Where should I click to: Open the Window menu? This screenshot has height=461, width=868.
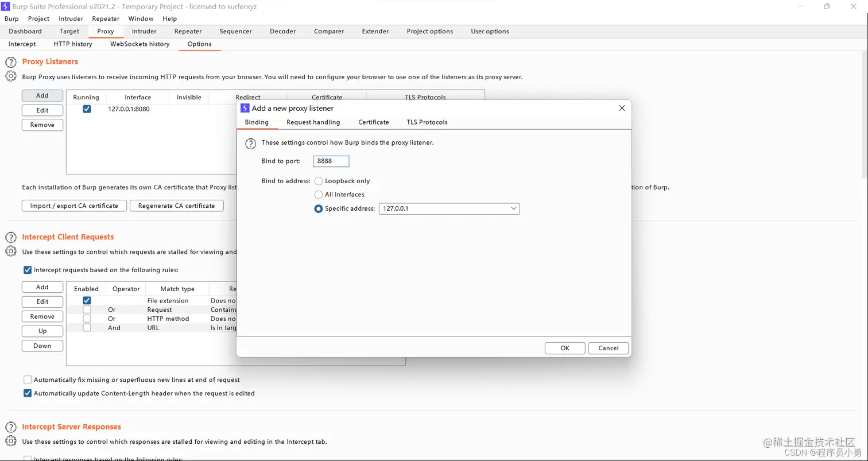[141, 18]
